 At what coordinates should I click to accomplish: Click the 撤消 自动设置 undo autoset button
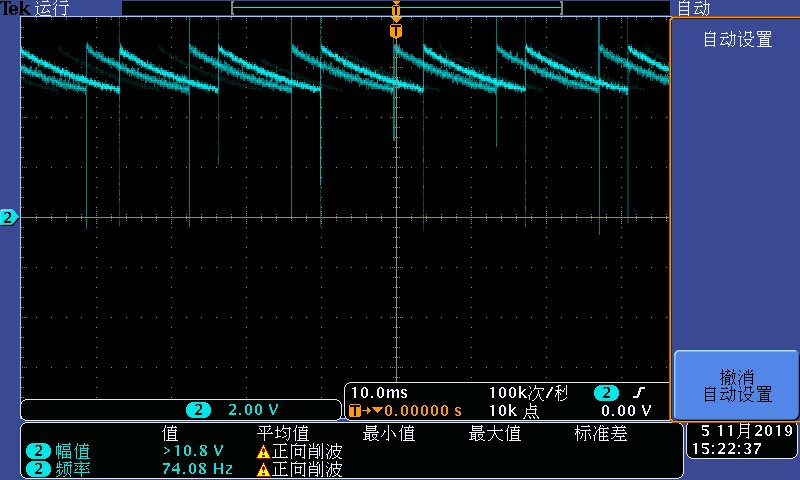[x=736, y=385]
